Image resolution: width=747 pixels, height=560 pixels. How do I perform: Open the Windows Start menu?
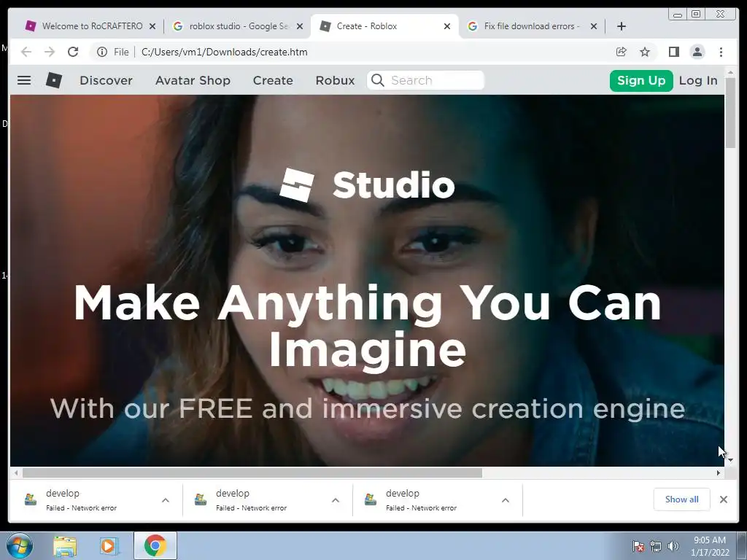pyautogui.click(x=20, y=545)
